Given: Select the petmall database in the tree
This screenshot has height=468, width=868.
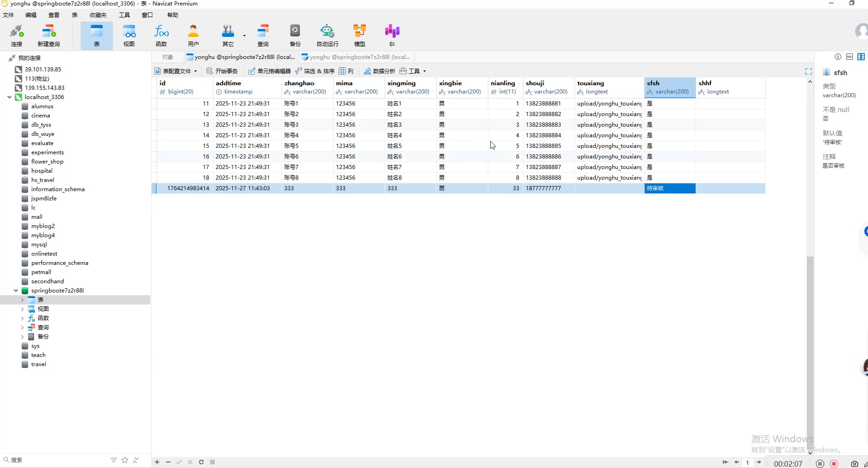Looking at the screenshot, I should 41,272.
